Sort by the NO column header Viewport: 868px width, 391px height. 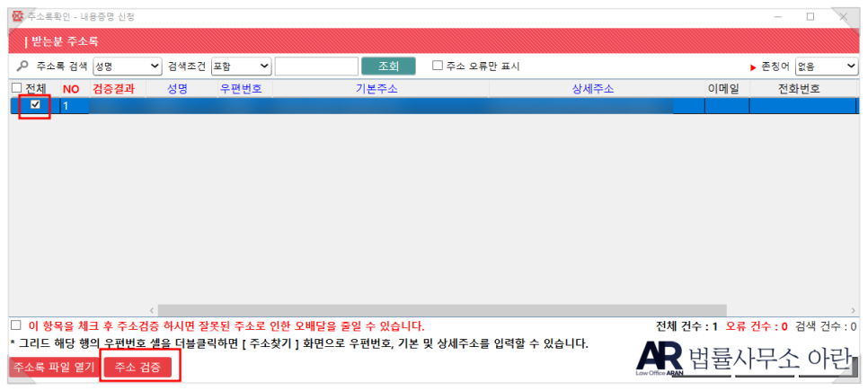click(71, 89)
